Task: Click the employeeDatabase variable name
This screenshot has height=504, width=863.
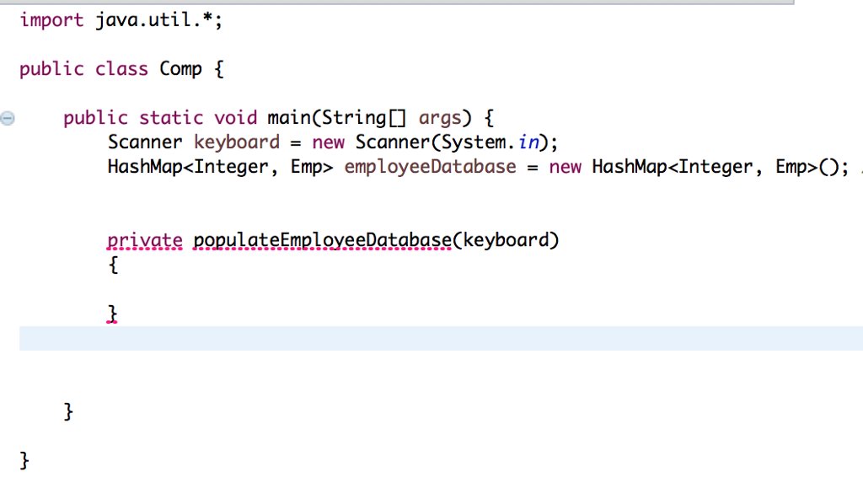Action: point(430,166)
